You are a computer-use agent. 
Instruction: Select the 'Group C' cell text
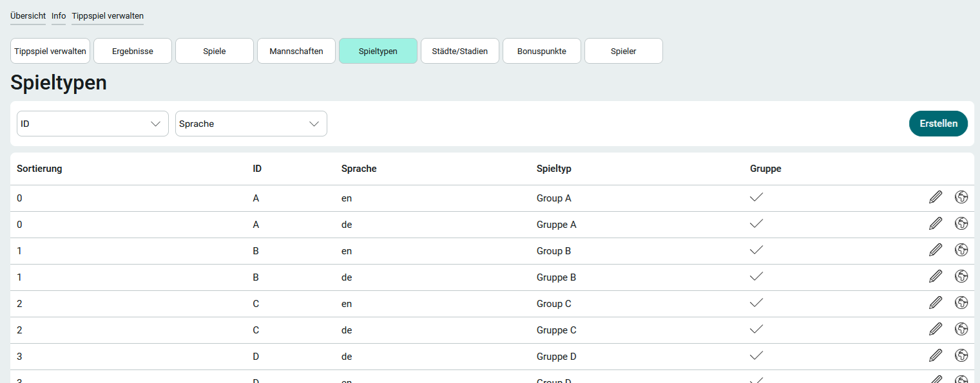[x=554, y=304]
